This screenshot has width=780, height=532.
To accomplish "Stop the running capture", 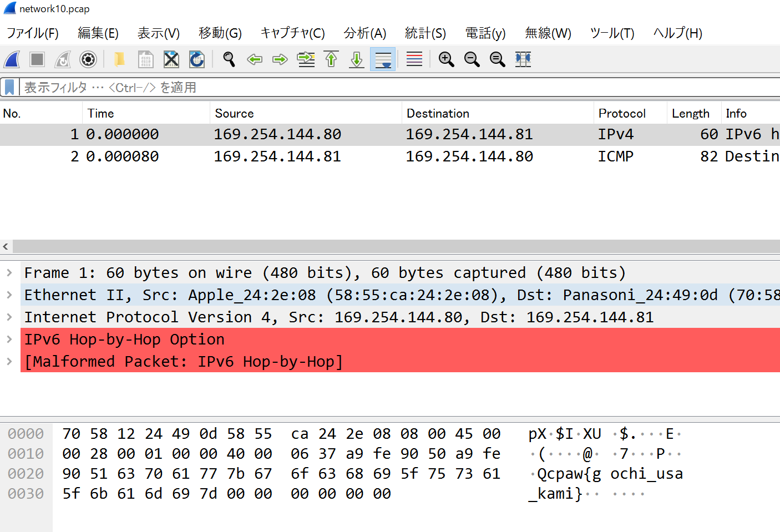I will point(37,59).
